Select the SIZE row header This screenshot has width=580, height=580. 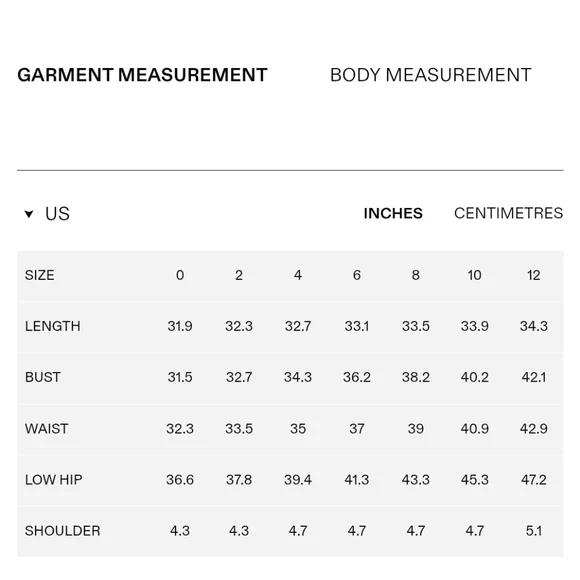(40, 275)
